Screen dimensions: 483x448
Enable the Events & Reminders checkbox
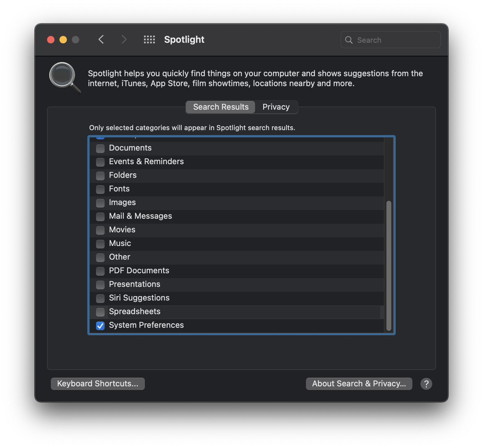click(x=100, y=162)
